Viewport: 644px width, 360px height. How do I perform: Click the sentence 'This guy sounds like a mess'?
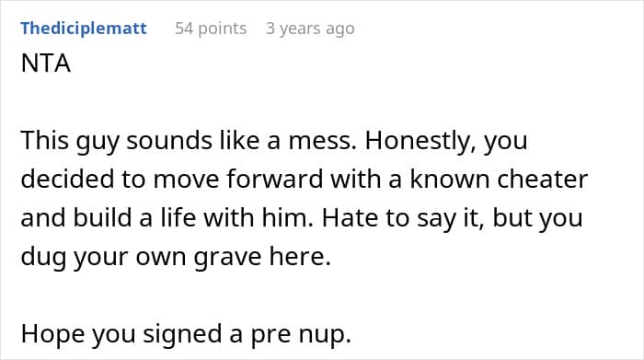[189, 141]
